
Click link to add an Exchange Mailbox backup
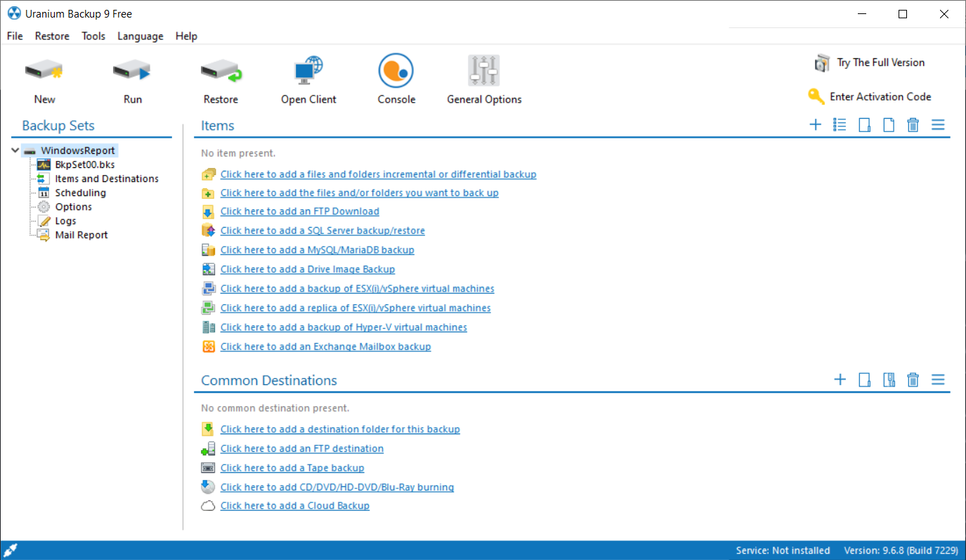[x=325, y=346]
